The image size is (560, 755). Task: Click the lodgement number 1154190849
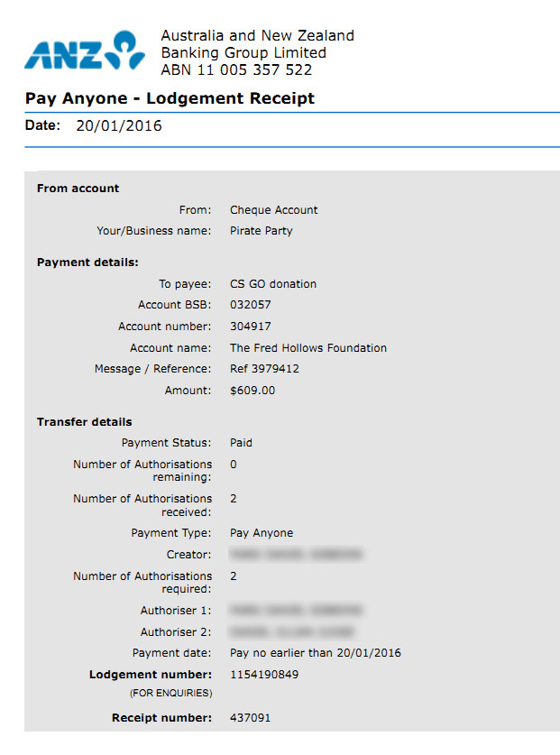tap(264, 675)
